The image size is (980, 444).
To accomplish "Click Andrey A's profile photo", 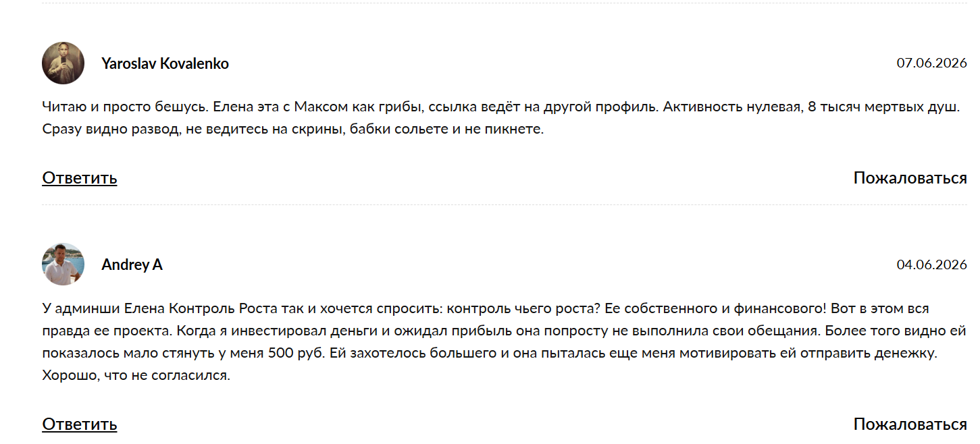I will [63, 264].
